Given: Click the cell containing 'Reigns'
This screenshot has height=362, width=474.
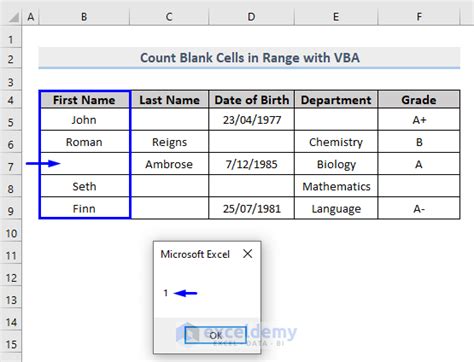Looking at the screenshot, I should pos(169,142).
